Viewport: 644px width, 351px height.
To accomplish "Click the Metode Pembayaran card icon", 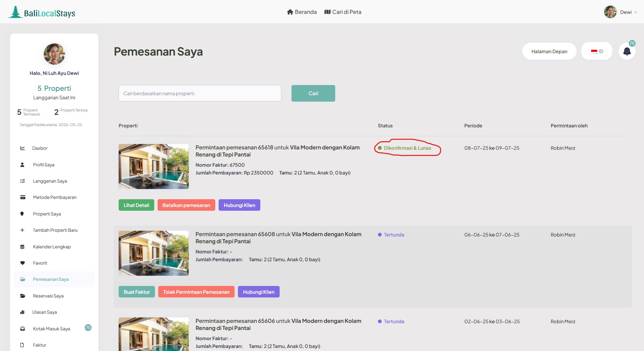I will tap(23, 197).
